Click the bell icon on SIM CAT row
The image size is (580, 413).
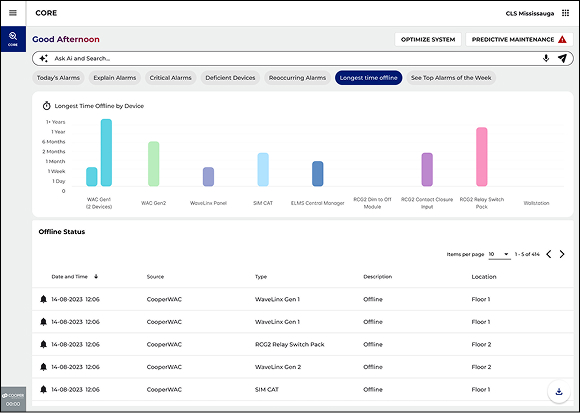[x=43, y=389]
